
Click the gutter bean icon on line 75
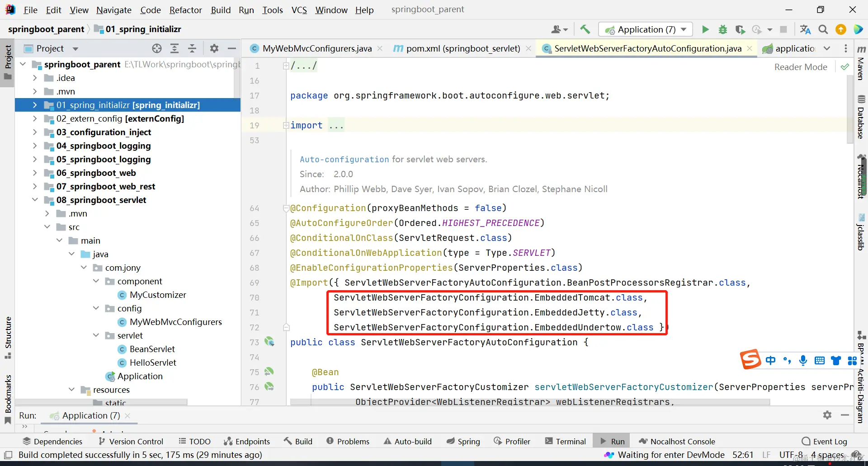coord(269,372)
